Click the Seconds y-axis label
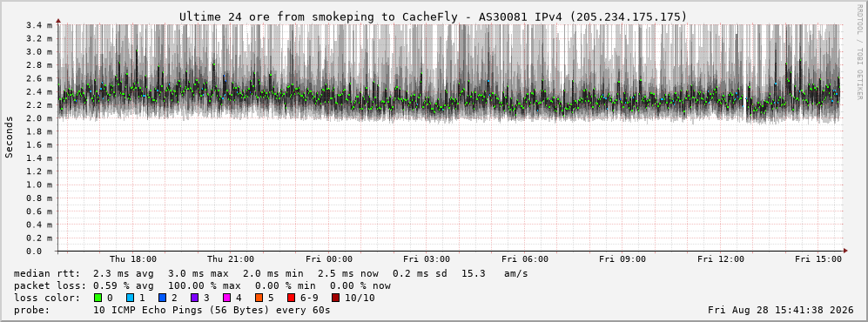Viewport: 868px width, 322px height. [10, 138]
